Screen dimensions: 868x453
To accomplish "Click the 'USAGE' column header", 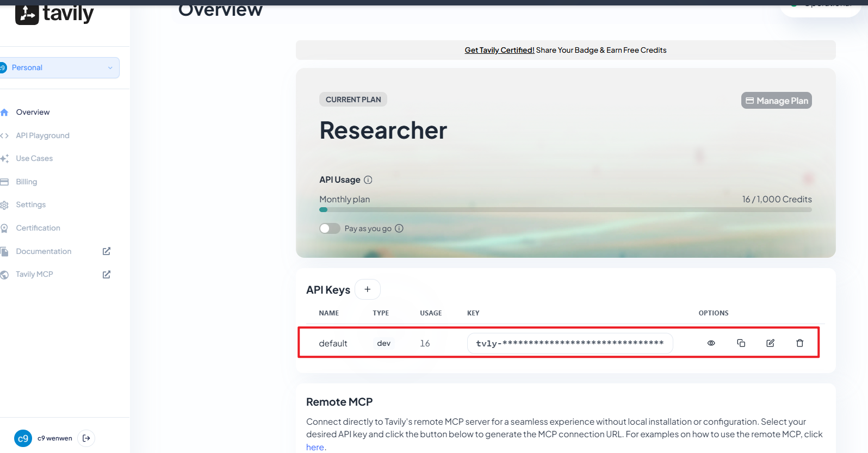I will point(431,313).
